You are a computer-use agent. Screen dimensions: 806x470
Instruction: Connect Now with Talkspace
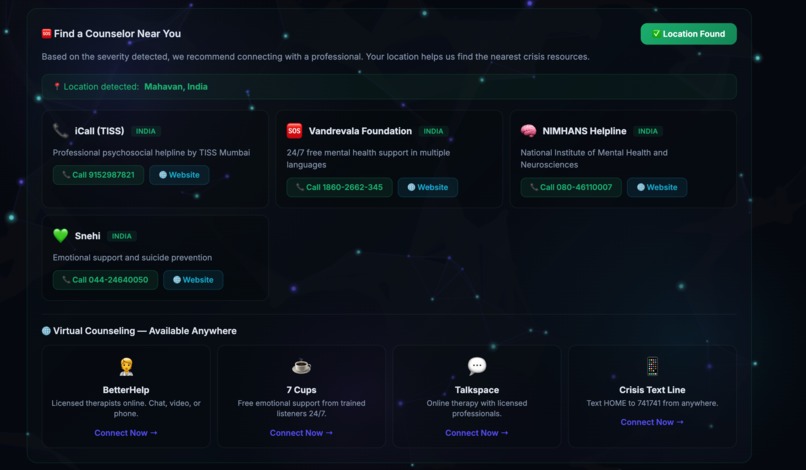pos(477,433)
